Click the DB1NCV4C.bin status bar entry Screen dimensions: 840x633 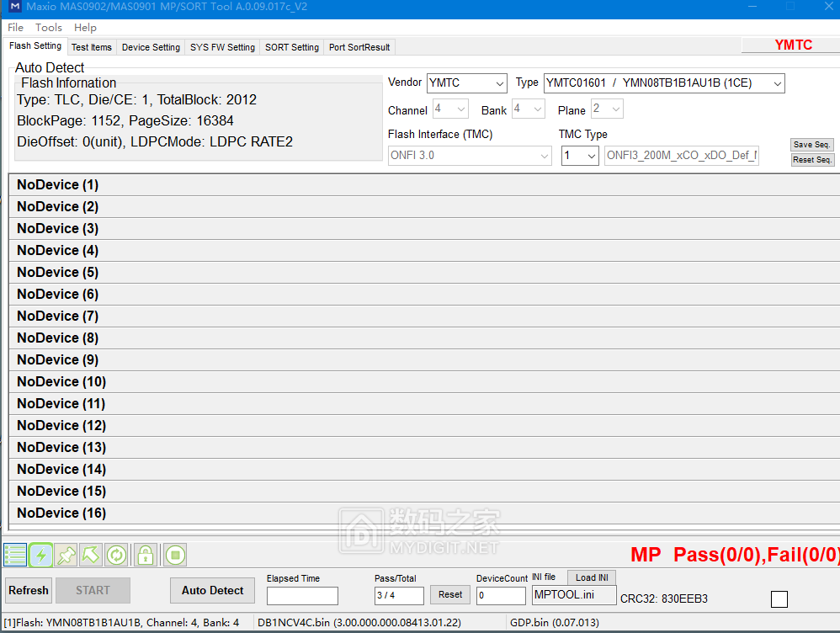pyautogui.click(x=359, y=623)
